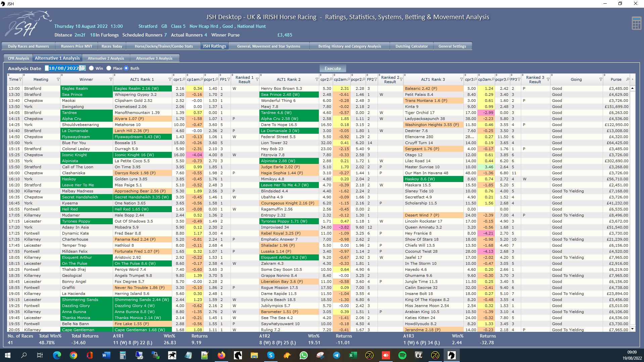Click the table scrollbar down arrow
Screen dimensions: 644x362
(x=633, y=329)
